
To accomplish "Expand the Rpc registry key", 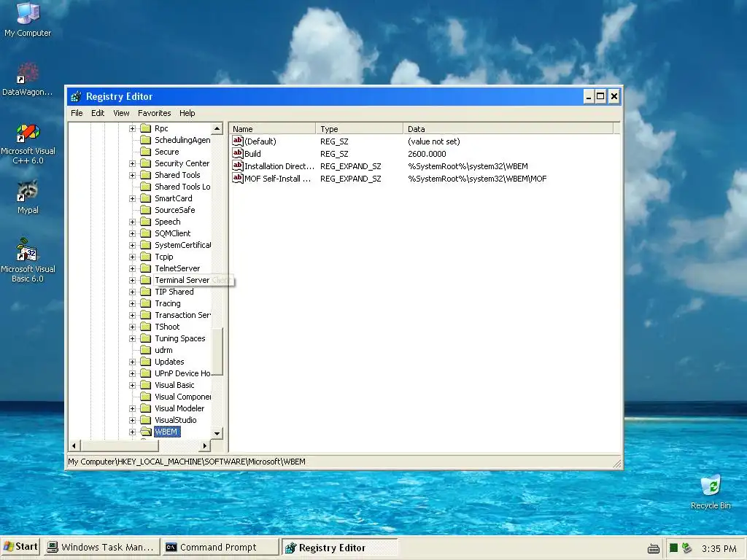I will click(133, 128).
